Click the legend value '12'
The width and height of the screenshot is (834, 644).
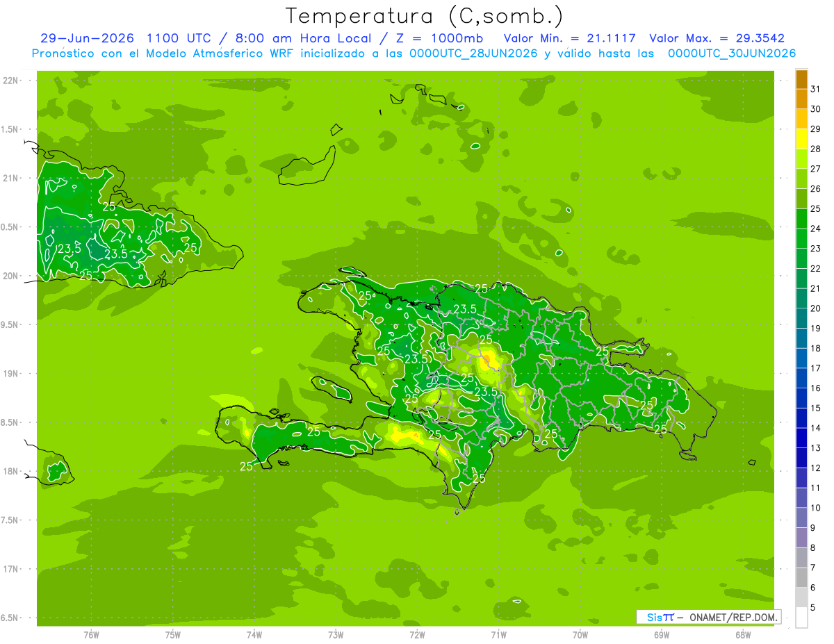click(815, 468)
